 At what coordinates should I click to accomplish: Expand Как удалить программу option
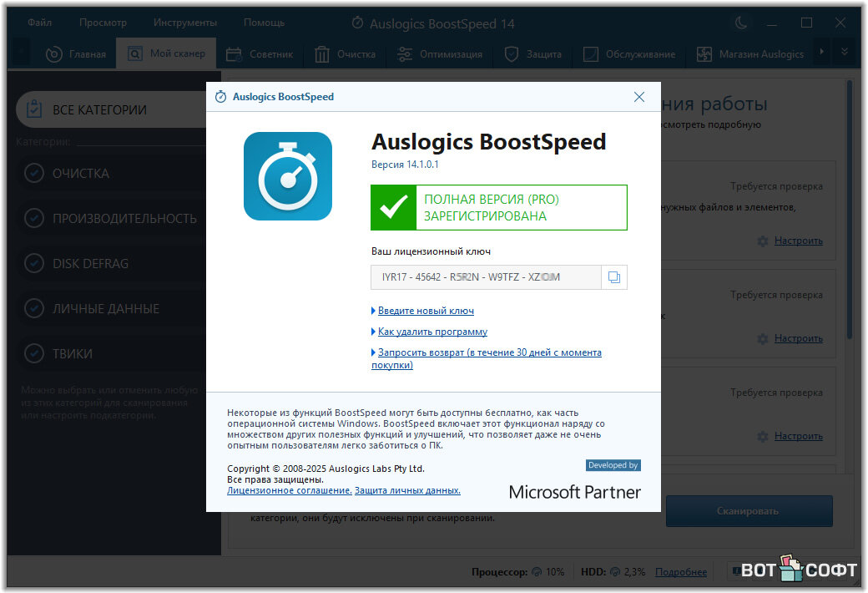pyautogui.click(x=432, y=332)
